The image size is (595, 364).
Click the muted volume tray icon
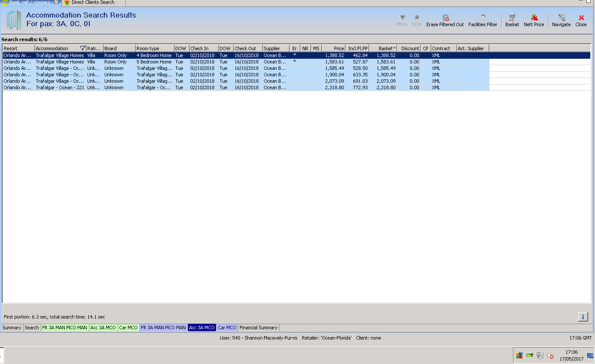coord(550,355)
